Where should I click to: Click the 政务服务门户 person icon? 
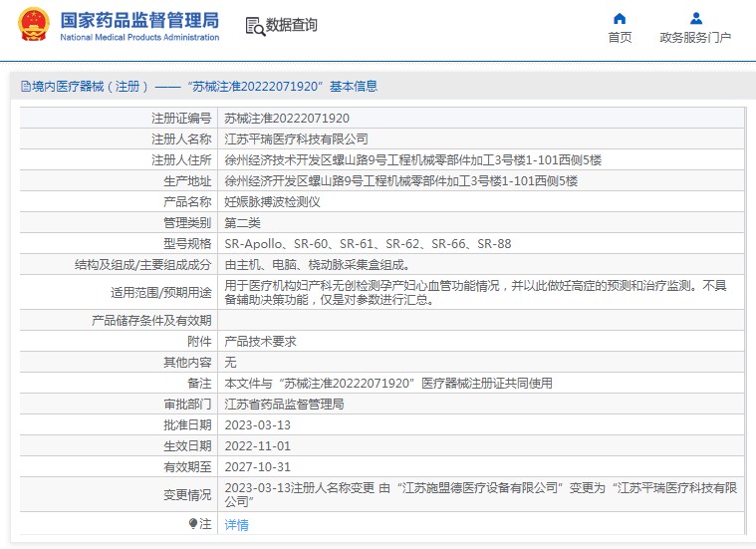695,18
